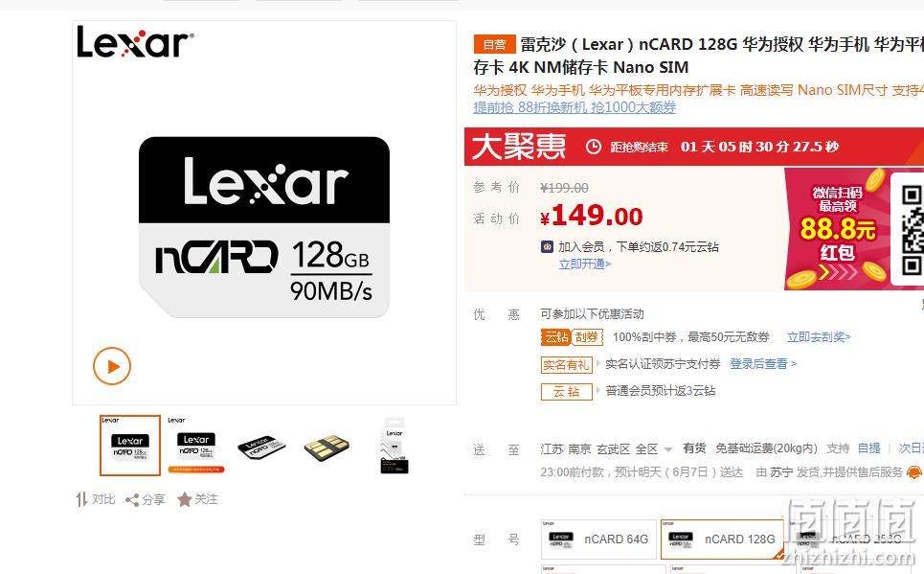924x574 pixels.
Task: Click the countdown clock icon
Action: (594, 147)
